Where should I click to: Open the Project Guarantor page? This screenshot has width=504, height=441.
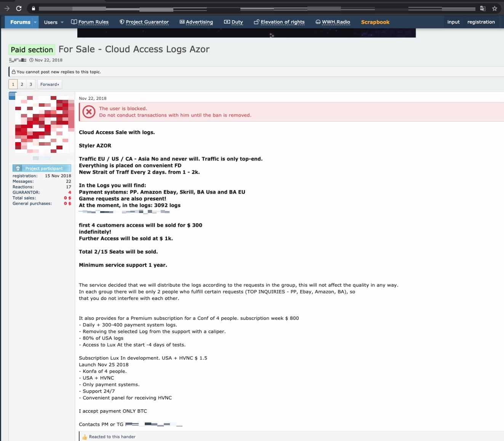coord(144,22)
